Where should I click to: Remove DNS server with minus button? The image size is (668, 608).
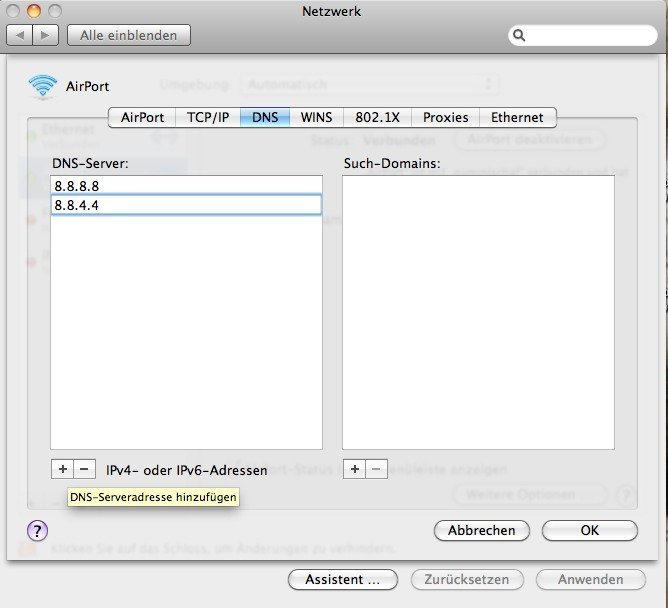click(x=84, y=469)
